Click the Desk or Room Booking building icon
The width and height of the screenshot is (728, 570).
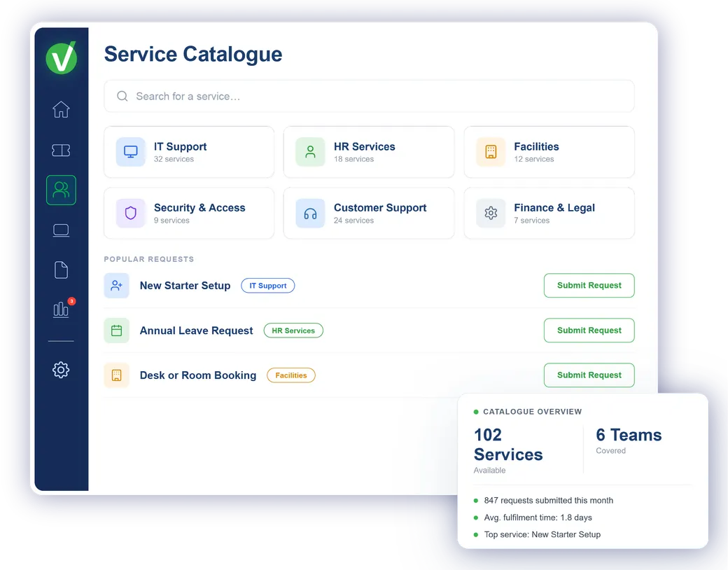tap(116, 375)
